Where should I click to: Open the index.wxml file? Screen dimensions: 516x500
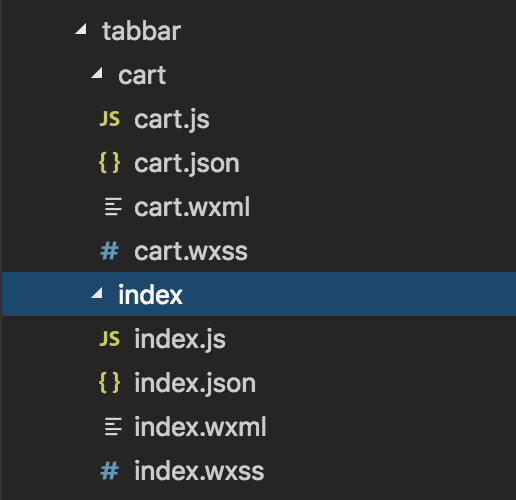[x=200, y=427]
